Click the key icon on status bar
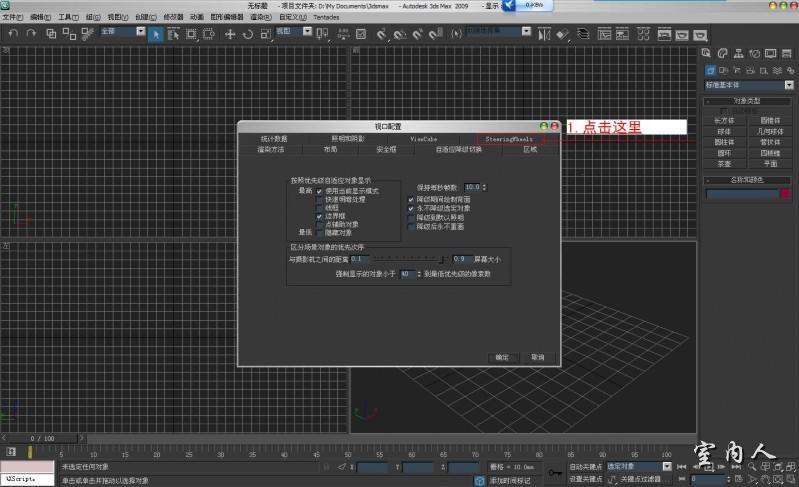Image resolution: width=799 pixels, height=487 pixels. coord(555,472)
